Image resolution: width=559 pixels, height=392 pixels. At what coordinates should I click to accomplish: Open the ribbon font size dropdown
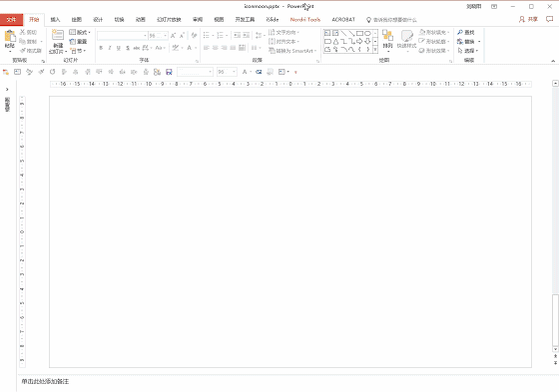165,36
